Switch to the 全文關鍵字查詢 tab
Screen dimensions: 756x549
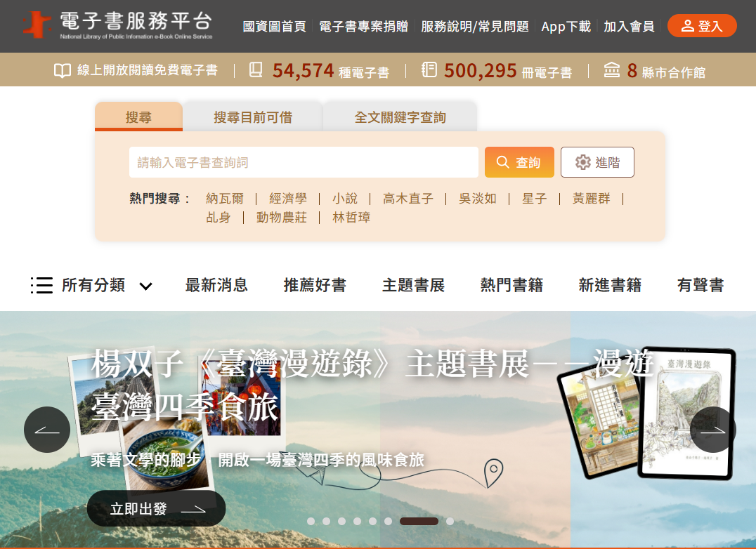(x=400, y=117)
